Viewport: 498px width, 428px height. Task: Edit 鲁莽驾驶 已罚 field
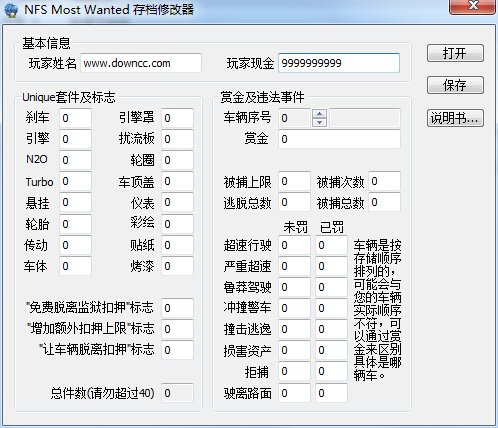click(331, 287)
